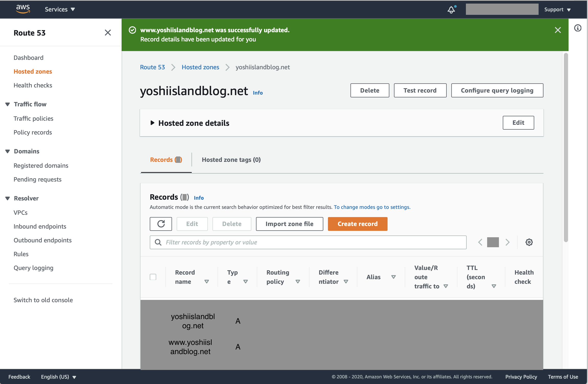Click To change modes go to settings link
588x384 pixels.
pos(372,207)
